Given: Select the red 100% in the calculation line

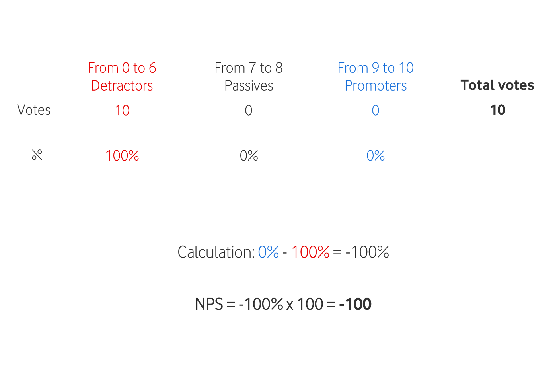Looking at the screenshot, I should (x=311, y=252).
